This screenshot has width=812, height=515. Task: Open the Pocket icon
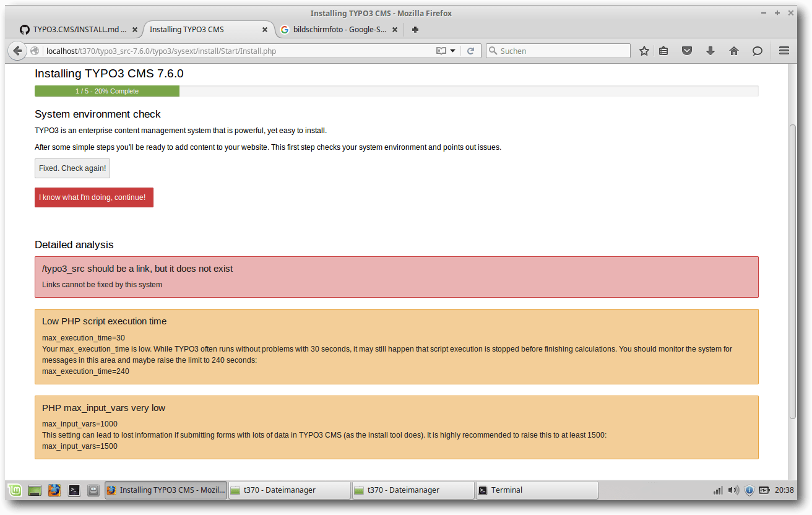(x=687, y=51)
